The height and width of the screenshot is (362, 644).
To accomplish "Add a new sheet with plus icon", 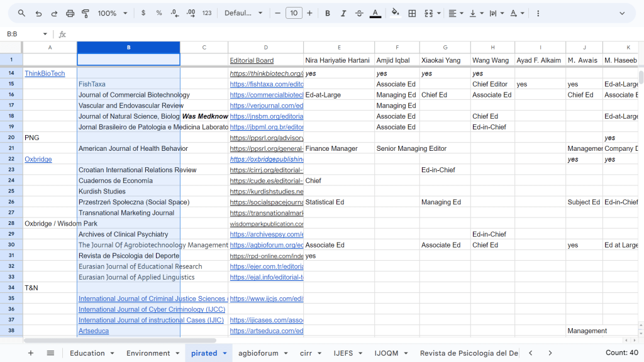I will coord(30,353).
